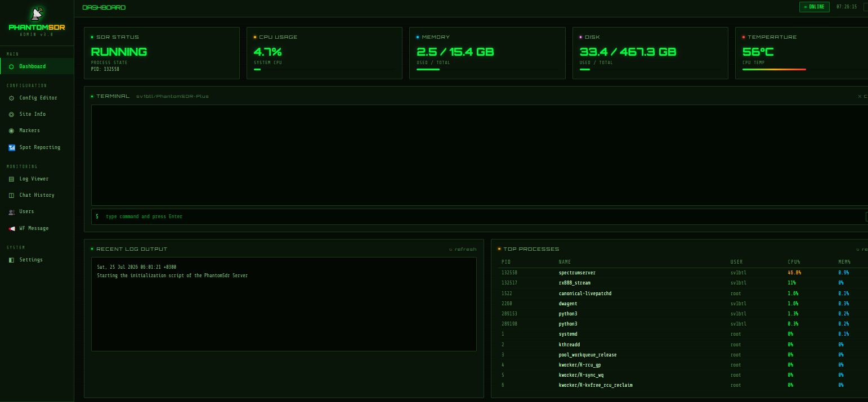This screenshot has height=402, width=868.
Task: Click PID 132558 in Top Processes table
Action: click(x=509, y=273)
